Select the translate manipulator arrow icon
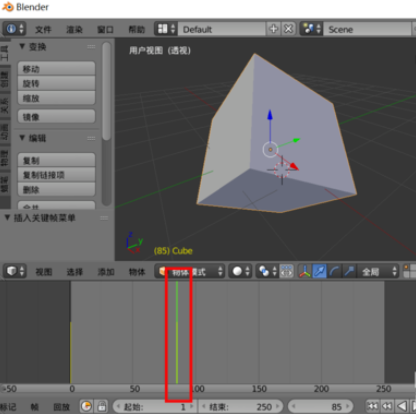This screenshot has width=416, height=414. click(x=319, y=271)
